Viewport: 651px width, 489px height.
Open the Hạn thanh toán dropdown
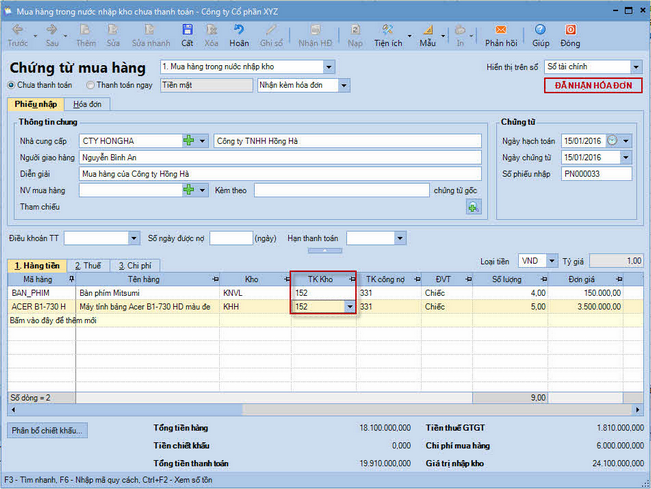click(x=399, y=238)
